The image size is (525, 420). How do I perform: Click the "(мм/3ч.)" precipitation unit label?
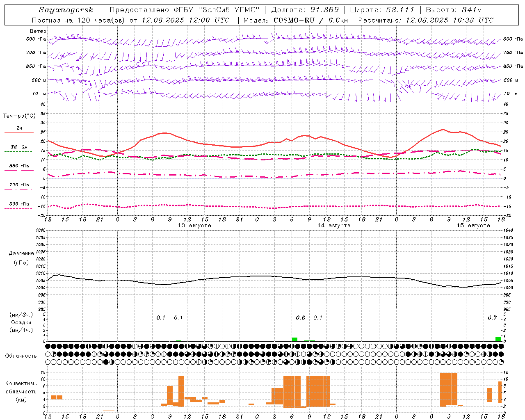tap(21, 315)
